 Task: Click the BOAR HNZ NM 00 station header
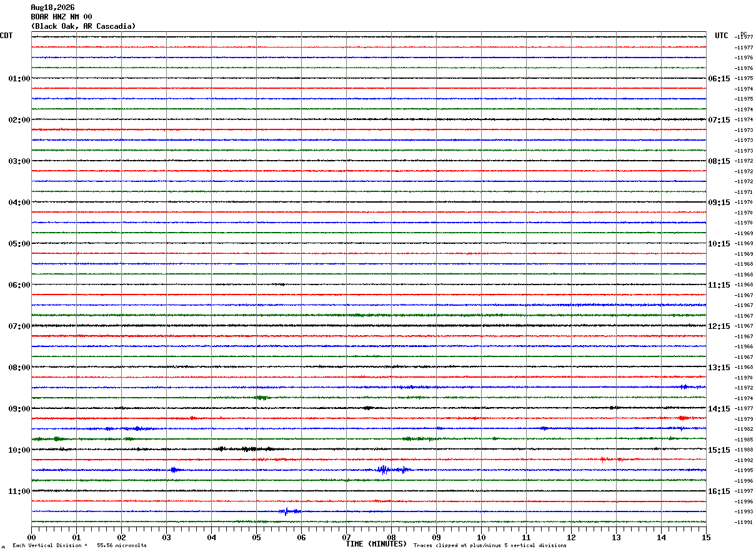(61, 17)
